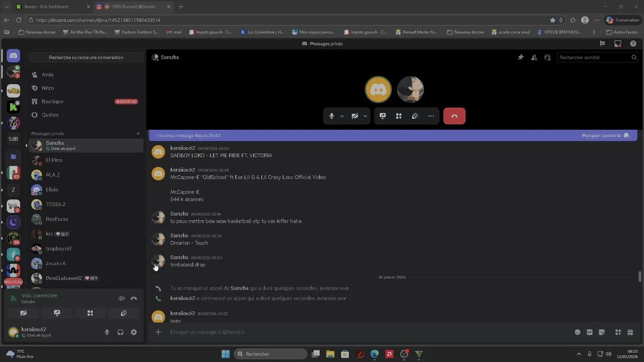This screenshot has height=362, width=644.
Task: Toggle favorite star in address bar
Action: pos(553,20)
